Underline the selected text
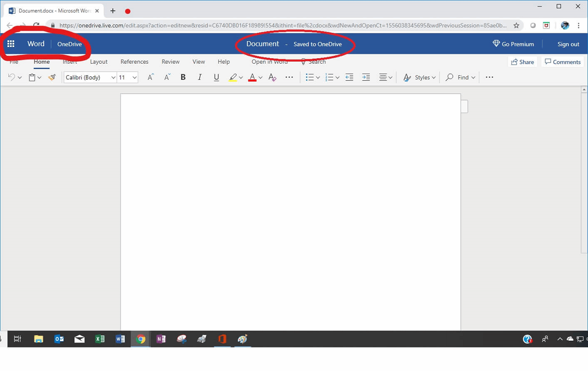The image size is (588, 371). [216, 77]
